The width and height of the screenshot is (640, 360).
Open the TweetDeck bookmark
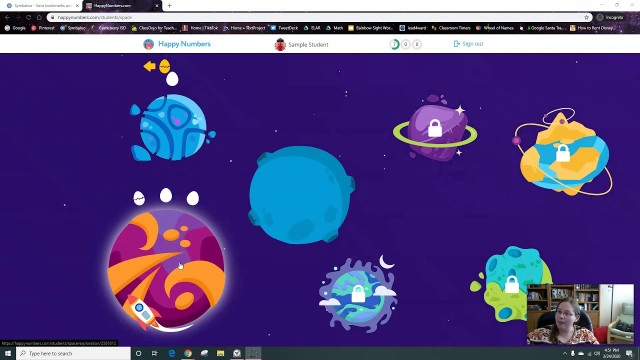click(x=284, y=28)
